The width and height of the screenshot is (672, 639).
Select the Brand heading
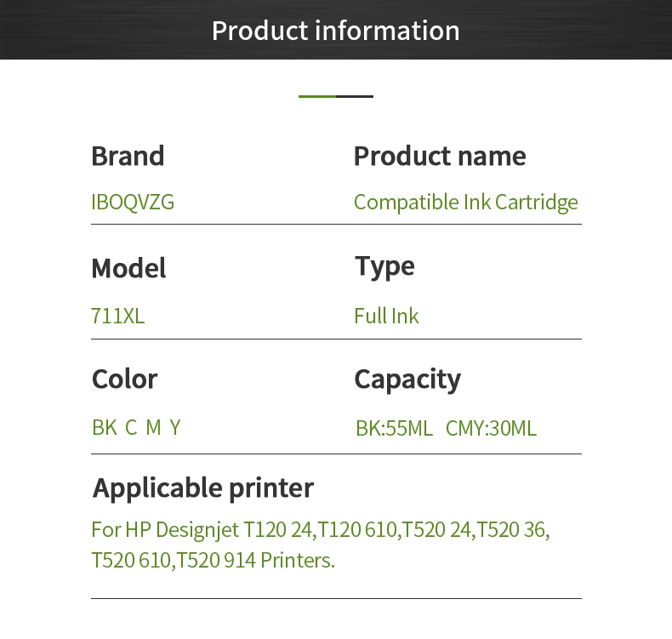pyautogui.click(x=128, y=157)
